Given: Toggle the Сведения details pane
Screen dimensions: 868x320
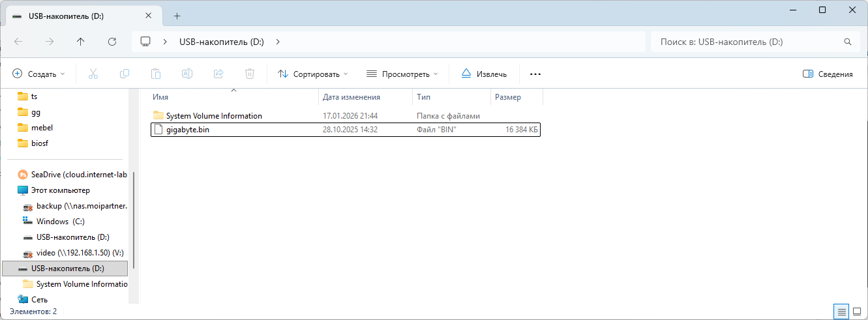Looking at the screenshot, I should (828, 74).
